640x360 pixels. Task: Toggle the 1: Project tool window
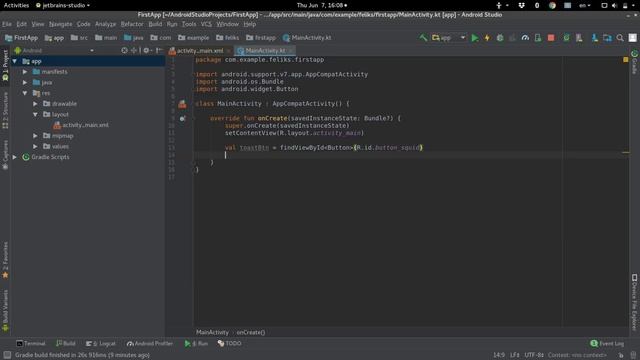tap(5, 66)
